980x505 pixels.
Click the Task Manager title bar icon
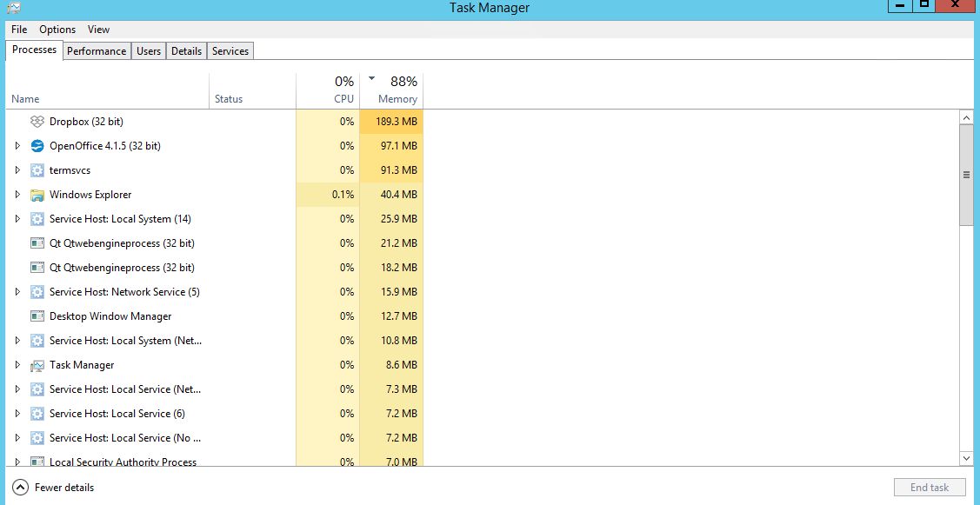coord(14,8)
